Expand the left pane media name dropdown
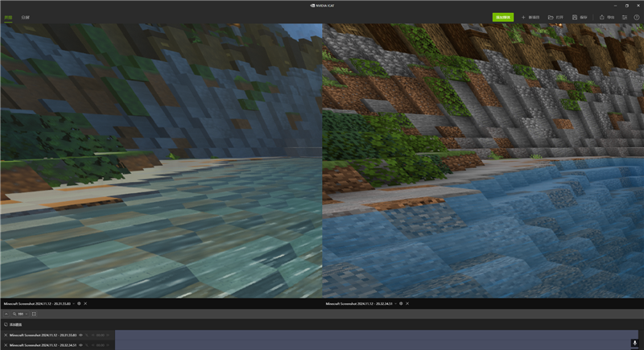This screenshot has height=350, width=644. coord(73,304)
